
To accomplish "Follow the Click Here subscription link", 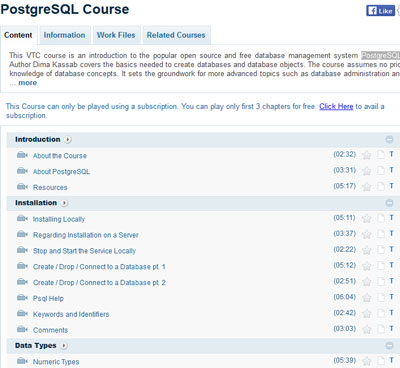I will pyautogui.click(x=336, y=106).
